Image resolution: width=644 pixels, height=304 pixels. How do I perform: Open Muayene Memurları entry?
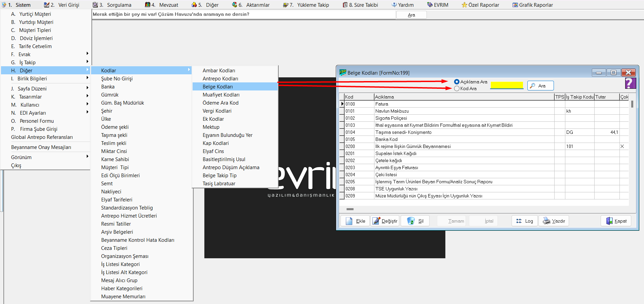point(142,297)
